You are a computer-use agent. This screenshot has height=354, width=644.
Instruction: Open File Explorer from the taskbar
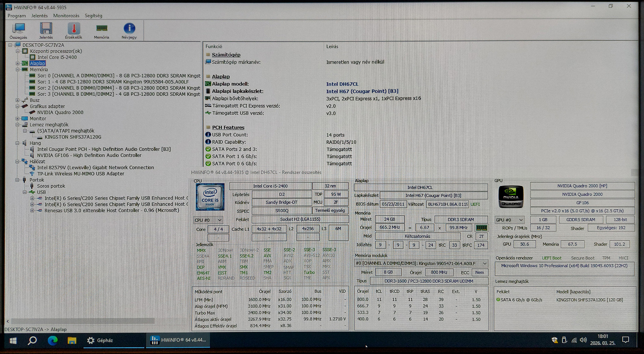pos(72,340)
